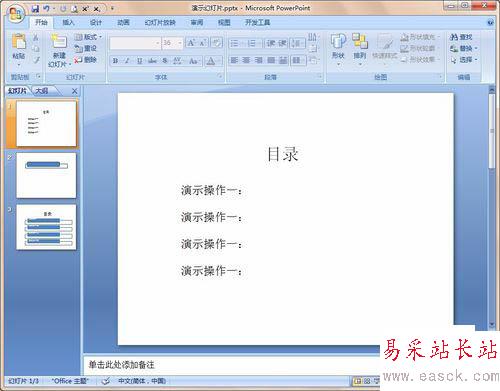Viewport: 500px width, 391px height.
Task: Open the 幻灯片放映 ribbon tab
Action: pyautogui.click(x=160, y=22)
